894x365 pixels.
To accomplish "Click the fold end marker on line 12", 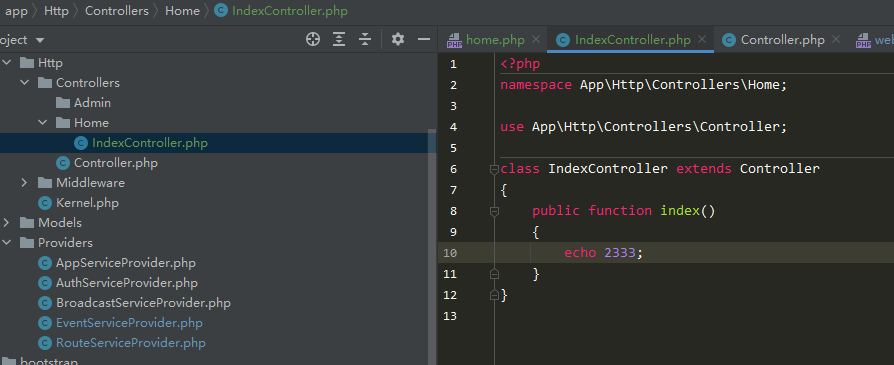I will [494, 295].
